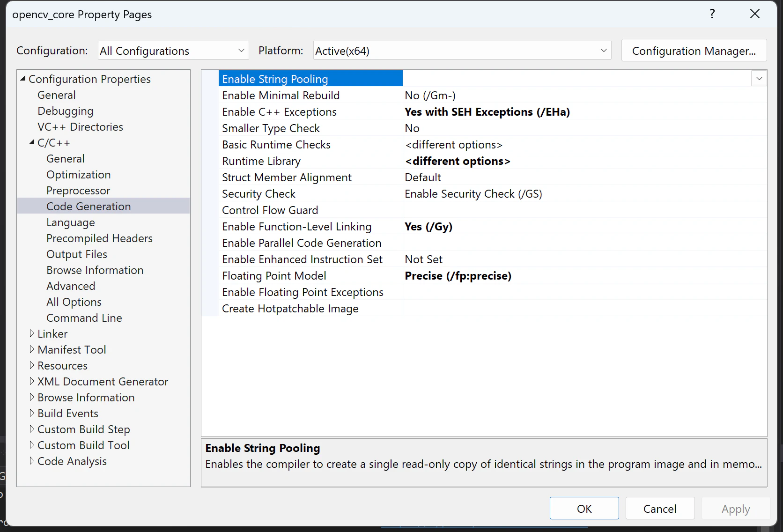This screenshot has width=783, height=532.
Task: Open Browse Information under C/C++
Action: tap(95, 270)
